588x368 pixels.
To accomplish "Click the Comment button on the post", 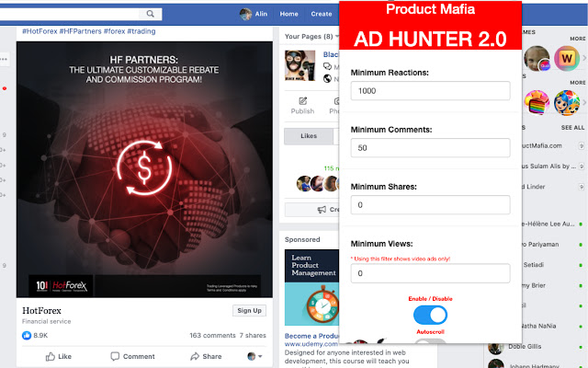I will (132, 356).
